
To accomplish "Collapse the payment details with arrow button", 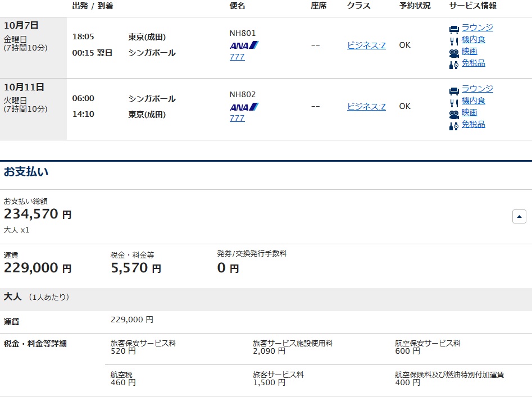I will pos(519,216).
